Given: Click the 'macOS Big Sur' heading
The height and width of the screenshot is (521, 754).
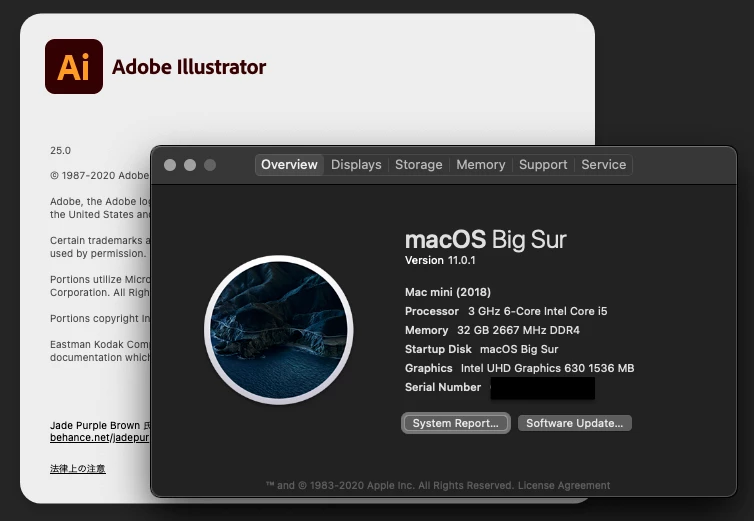Looking at the screenshot, I should pos(486,240).
